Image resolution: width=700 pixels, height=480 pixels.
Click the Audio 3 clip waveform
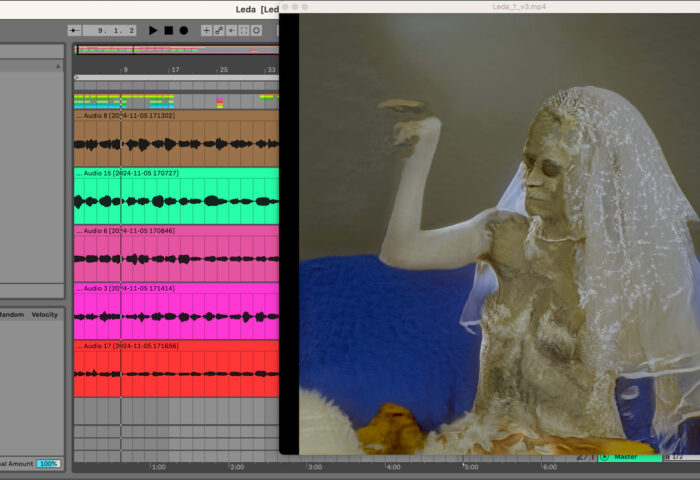[176, 316]
